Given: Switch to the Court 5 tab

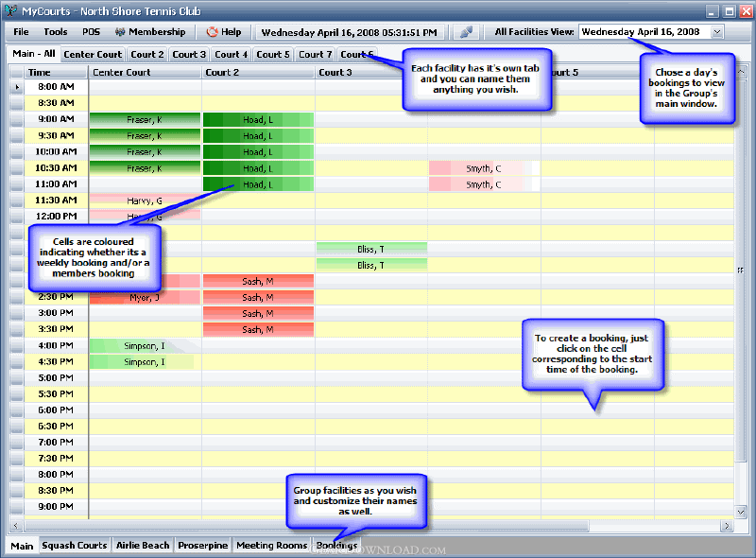Looking at the screenshot, I should pos(273,55).
